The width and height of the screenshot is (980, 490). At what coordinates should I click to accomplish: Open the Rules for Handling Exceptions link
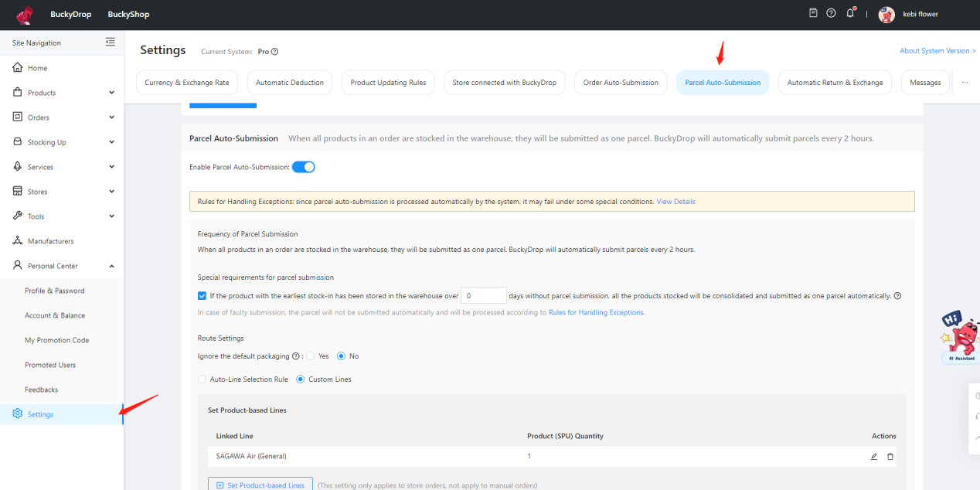(x=596, y=313)
